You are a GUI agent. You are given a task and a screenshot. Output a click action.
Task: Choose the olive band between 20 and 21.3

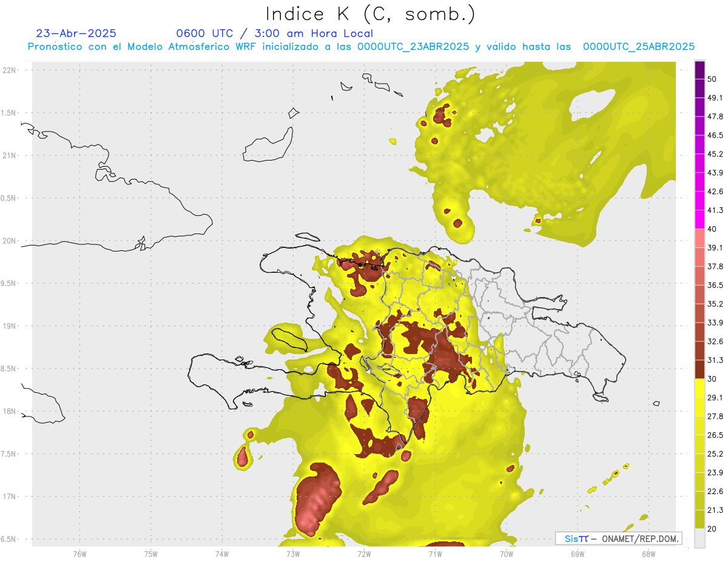700,519
